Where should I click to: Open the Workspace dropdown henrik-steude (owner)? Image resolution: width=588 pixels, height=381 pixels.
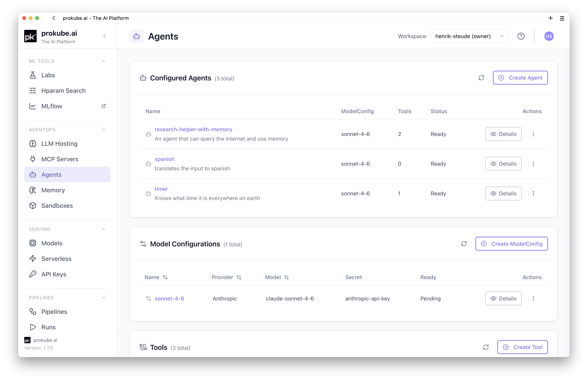[x=469, y=36]
